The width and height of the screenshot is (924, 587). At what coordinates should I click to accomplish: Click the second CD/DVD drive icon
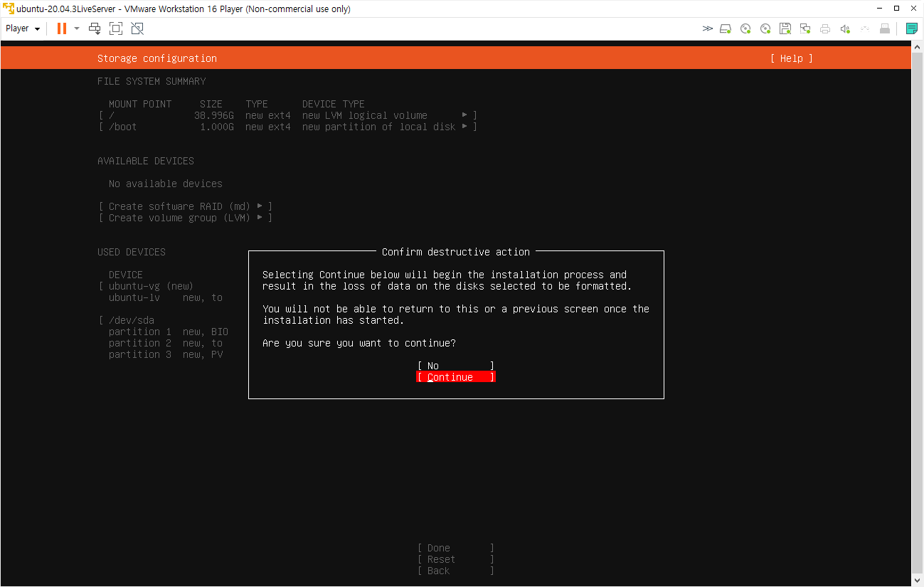coord(765,28)
